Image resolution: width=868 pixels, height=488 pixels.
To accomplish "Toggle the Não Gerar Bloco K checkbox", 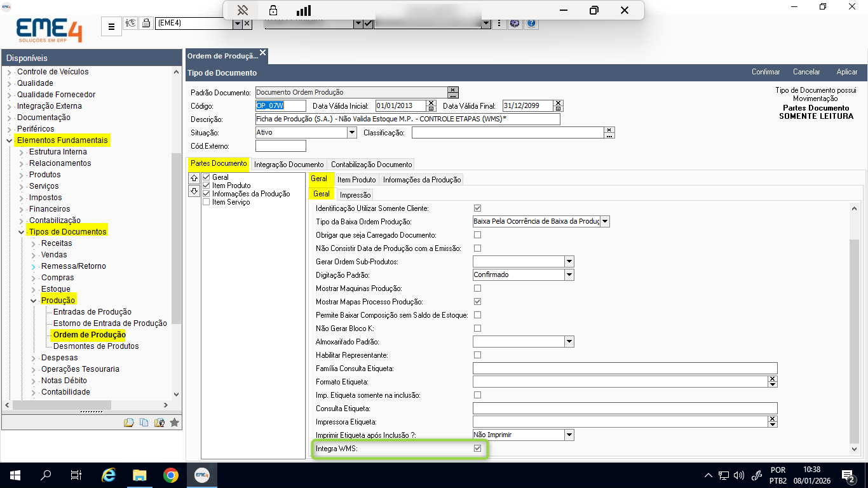I will point(477,329).
